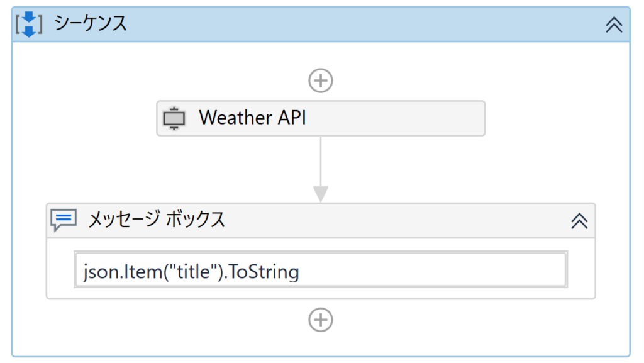
Task: Add an activity above Weather API
Action: coord(321,81)
